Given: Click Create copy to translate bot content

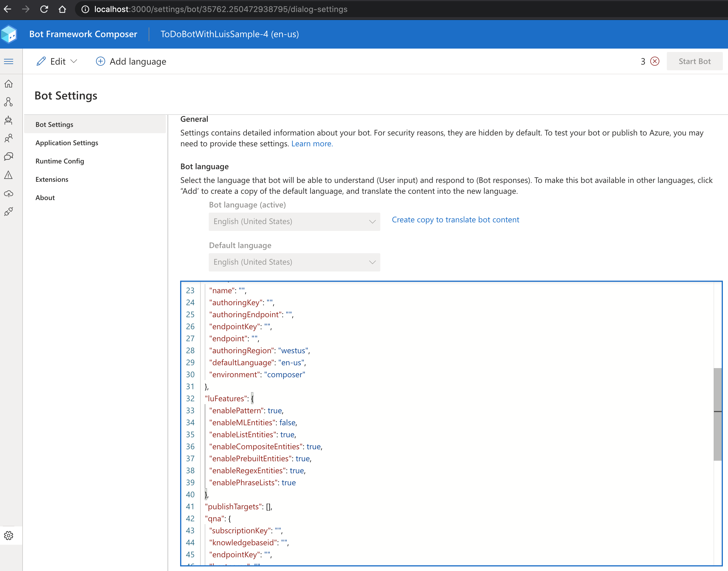Looking at the screenshot, I should 455,220.
